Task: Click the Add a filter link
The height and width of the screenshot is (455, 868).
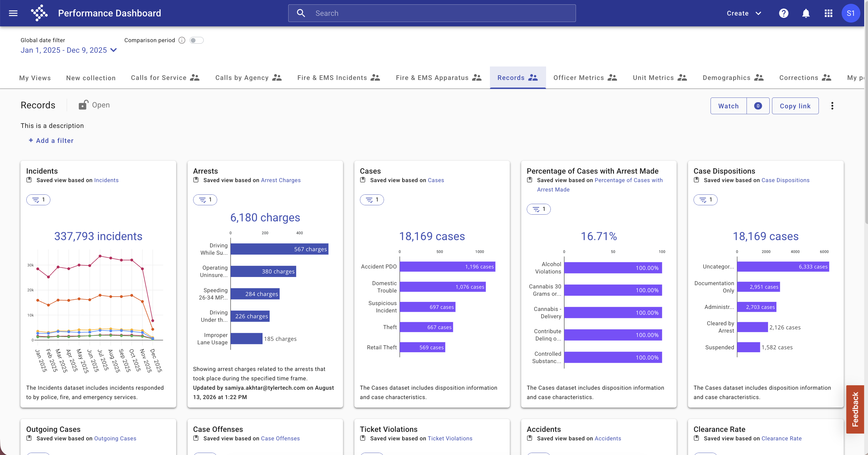Action: [51, 141]
